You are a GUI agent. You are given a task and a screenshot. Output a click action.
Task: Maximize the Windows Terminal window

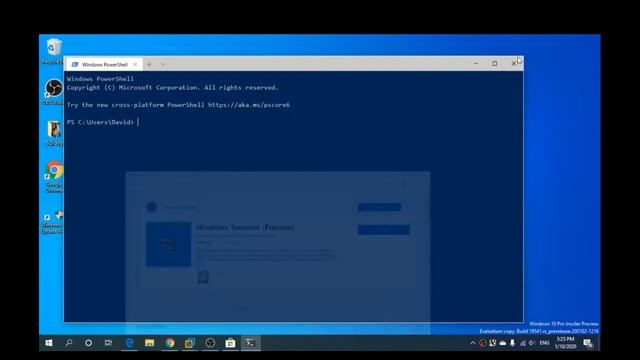point(495,64)
